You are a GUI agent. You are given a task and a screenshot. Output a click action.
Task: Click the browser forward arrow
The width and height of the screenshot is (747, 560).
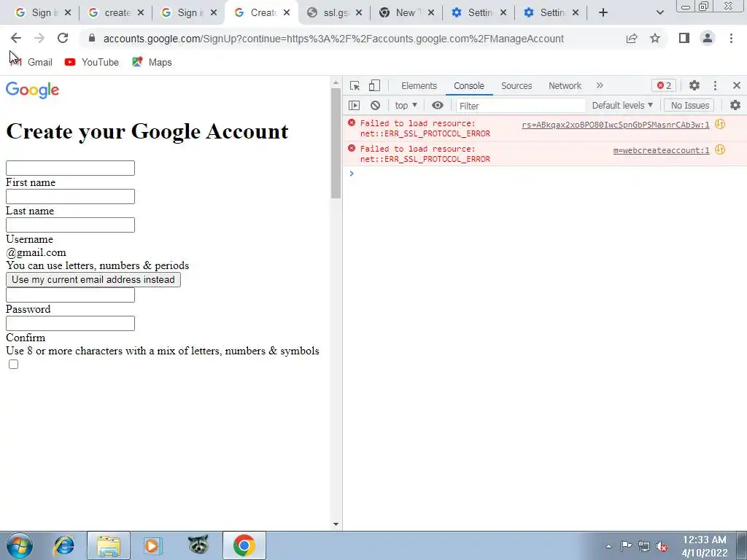[39, 38]
